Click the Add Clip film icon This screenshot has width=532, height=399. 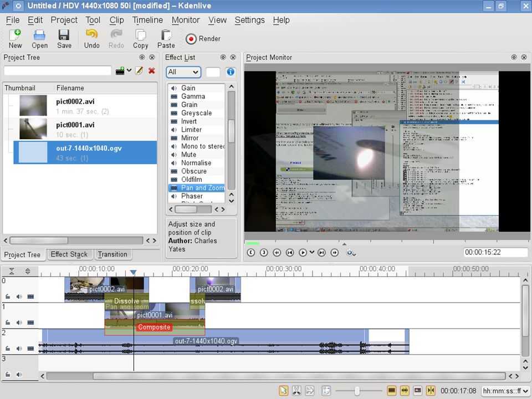tap(120, 71)
